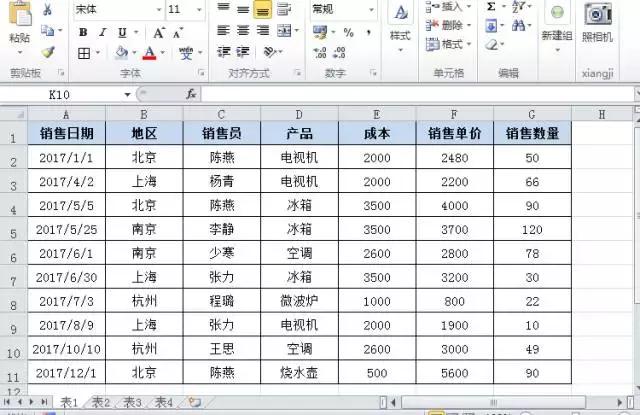Viewport: 640px width, 415px height.
Task: Click the Wrap Text icon
Action: pyautogui.click(x=284, y=9)
